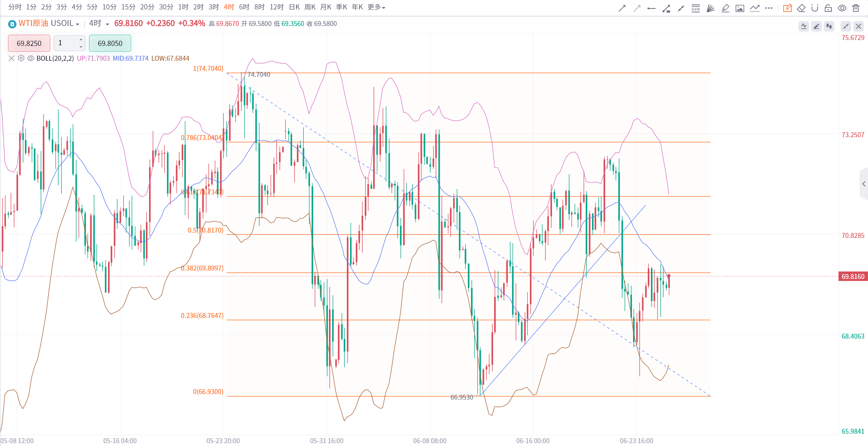This screenshot has height=447, width=868.
Task: Select the solid arrow line tool
Action: 622,8
